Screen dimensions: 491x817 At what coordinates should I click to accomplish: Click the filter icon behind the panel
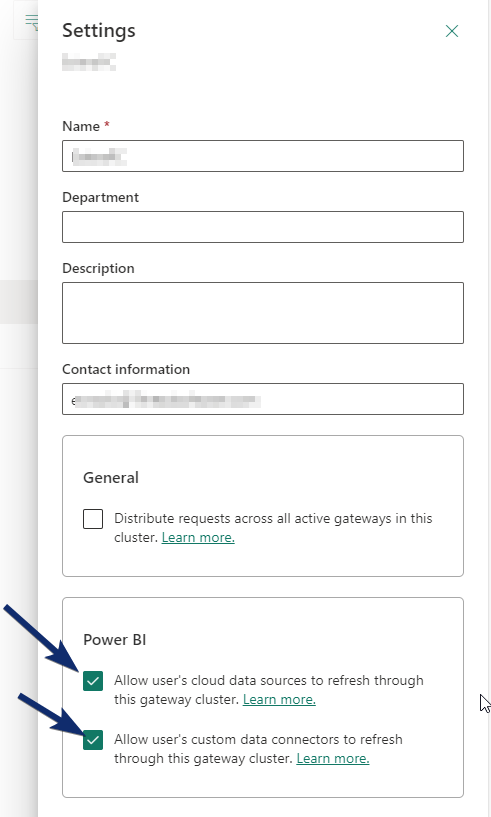(x=32, y=22)
